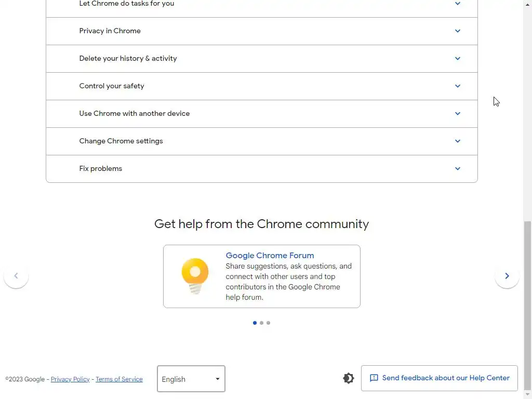
Task: Click the previous carousel arrow button
Action: click(16, 276)
